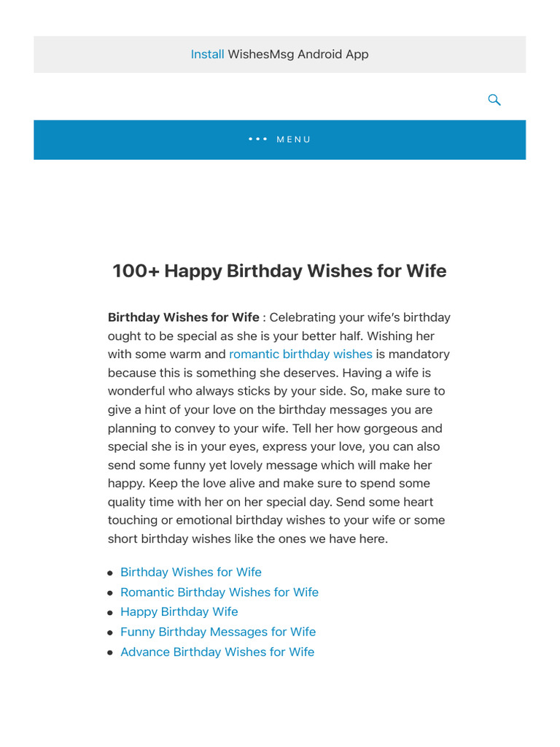Click bullet before Birthday Wishes for Wife
Image resolution: width=560 pixels, height=747 pixels.
(109, 573)
